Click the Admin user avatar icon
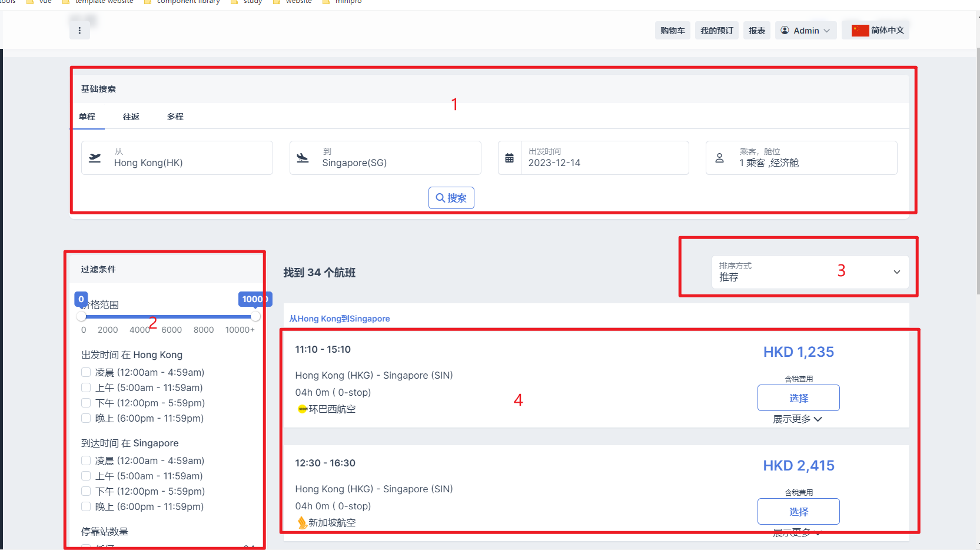Viewport: 980px width, 550px height. 785,31
